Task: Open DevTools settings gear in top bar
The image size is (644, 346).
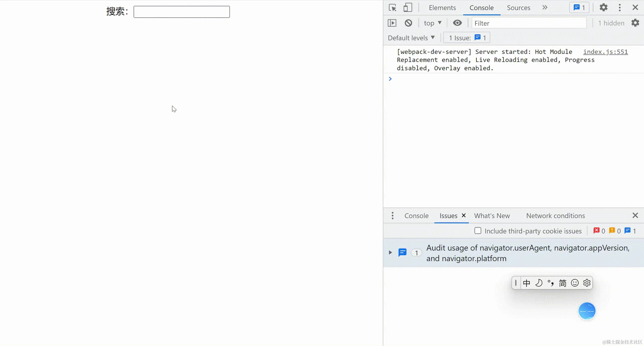Action: (603, 8)
